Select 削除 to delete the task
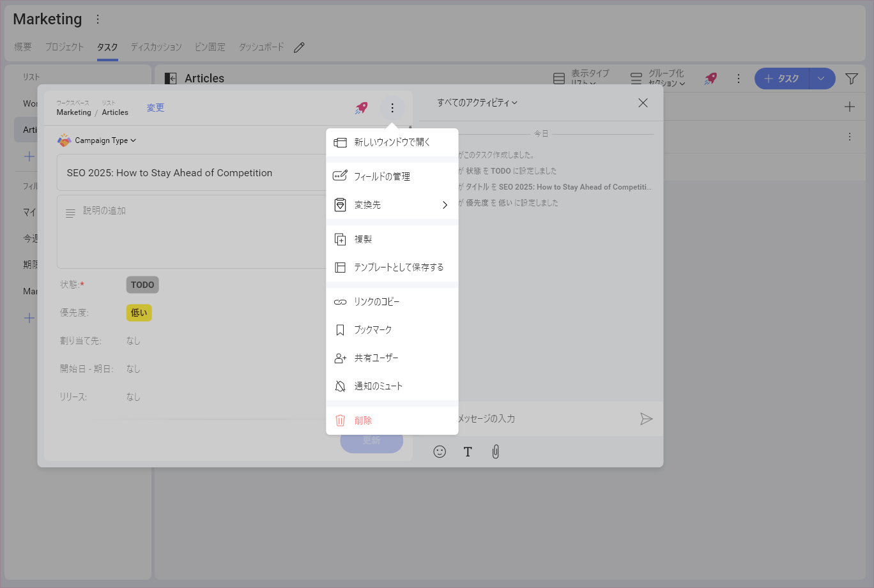The image size is (874, 588). pyautogui.click(x=392, y=421)
